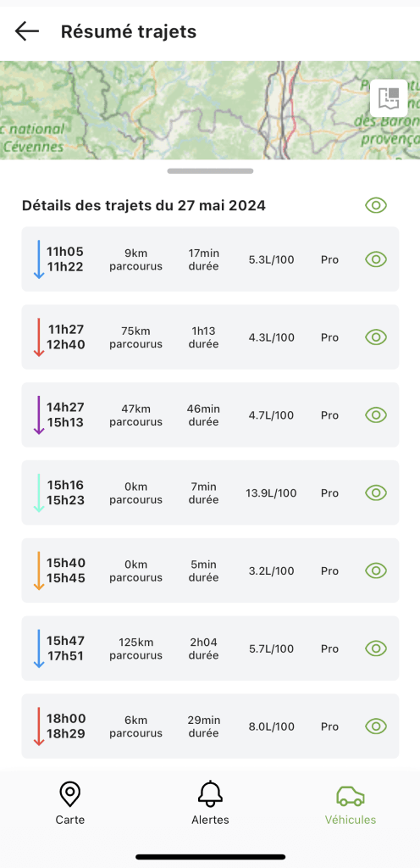The image size is (420, 868).
Task: Toggle eye icon for the 11h05 trip
Action: pyautogui.click(x=376, y=259)
